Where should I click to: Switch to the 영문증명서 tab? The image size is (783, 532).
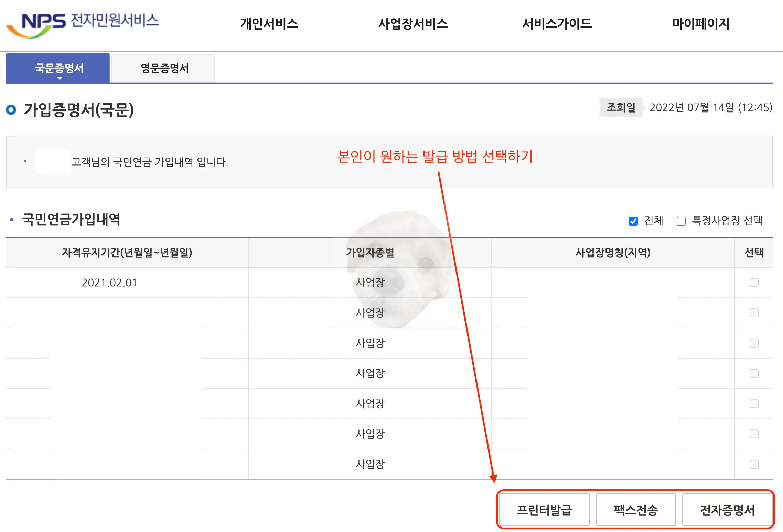[164, 68]
